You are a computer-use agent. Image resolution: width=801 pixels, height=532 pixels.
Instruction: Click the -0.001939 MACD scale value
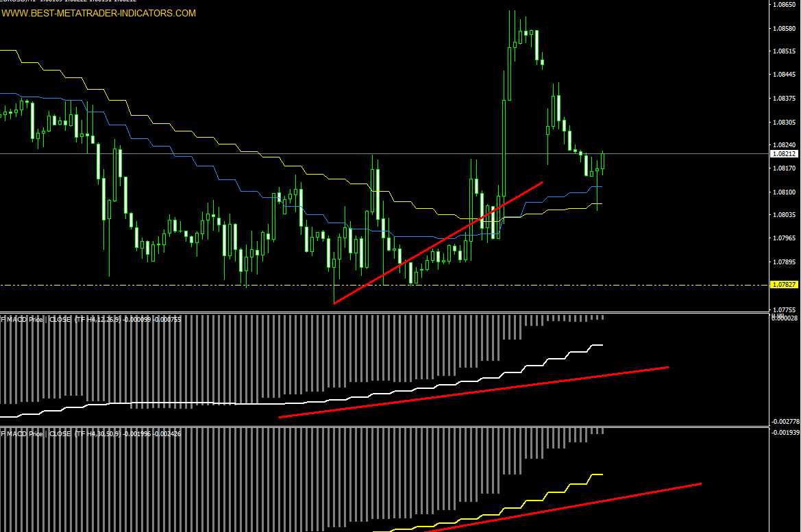(785, 433)
